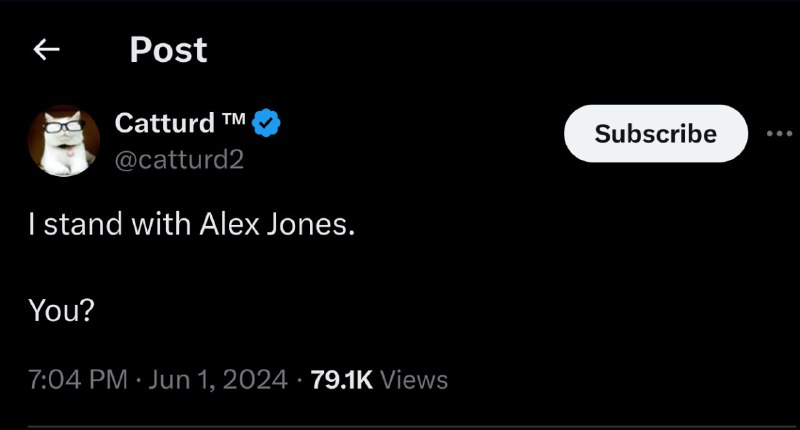Click the Post header title
Image resolution: width=800 pixels, height=430 pixels.
pos(168,50)
